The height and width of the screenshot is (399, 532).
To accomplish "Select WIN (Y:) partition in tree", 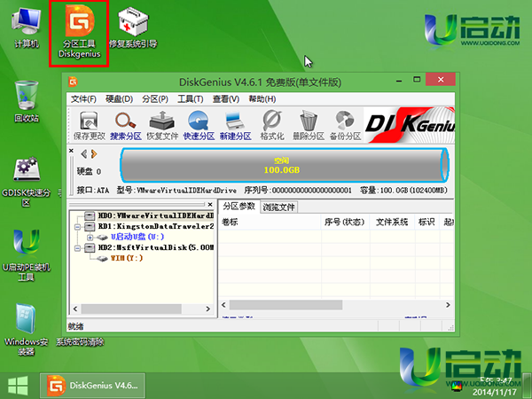I will pos(127,258).
